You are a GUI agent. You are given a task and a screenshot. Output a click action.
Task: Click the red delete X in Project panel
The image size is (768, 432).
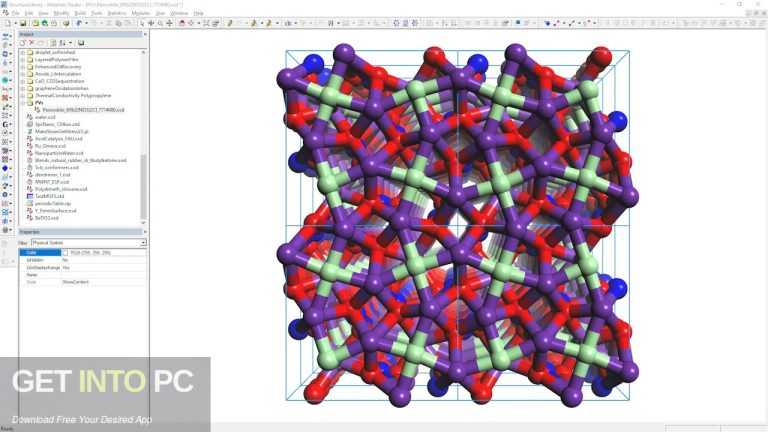[32, 43]
